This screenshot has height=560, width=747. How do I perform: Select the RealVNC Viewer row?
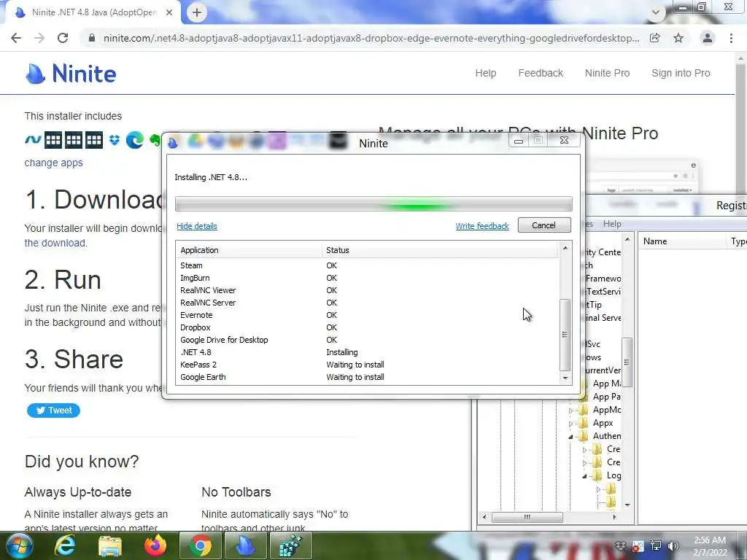(368, 290)
